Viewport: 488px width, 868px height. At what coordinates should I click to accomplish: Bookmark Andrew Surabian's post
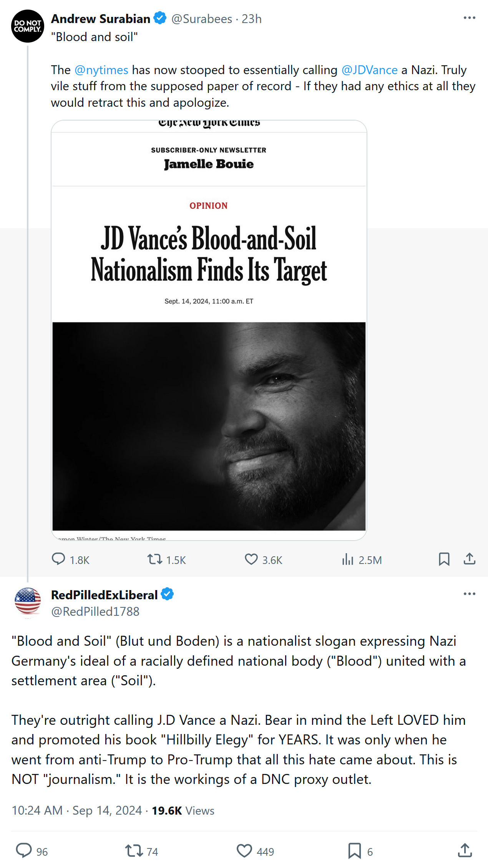coord(444,559)
